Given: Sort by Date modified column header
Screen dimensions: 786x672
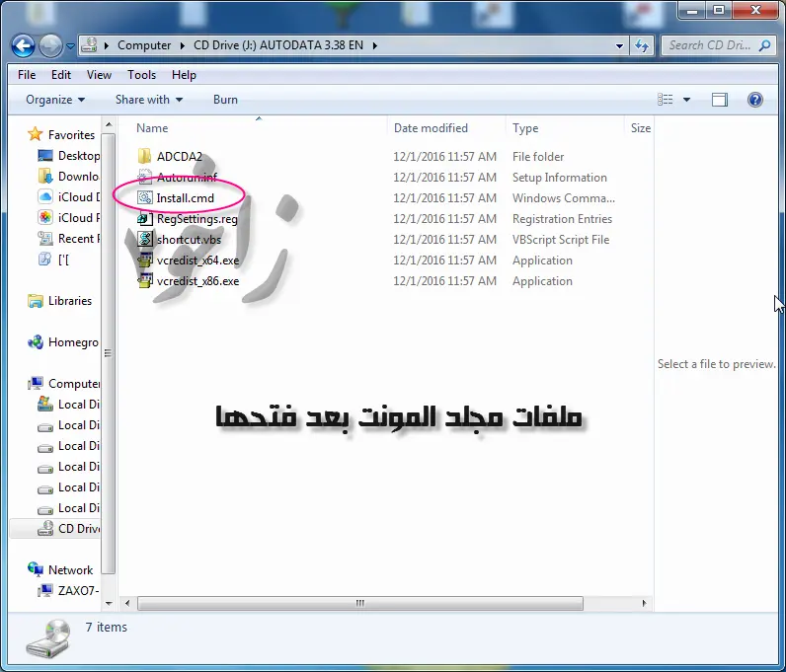Looking at the screenshot, I should click(431, 127).
